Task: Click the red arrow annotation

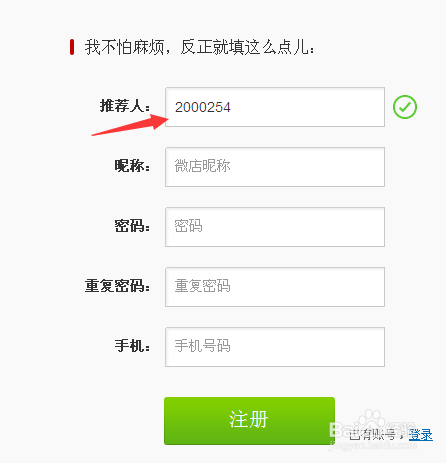Action: 130,125
